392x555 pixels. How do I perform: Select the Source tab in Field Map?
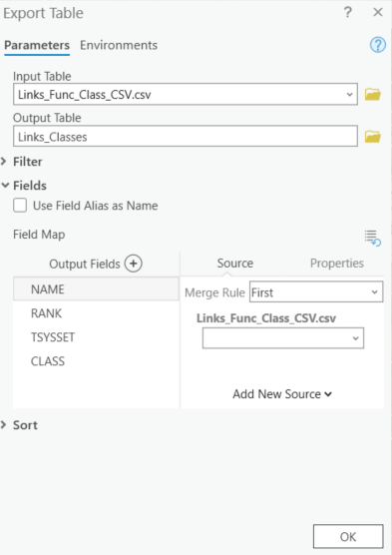point(235,264)
